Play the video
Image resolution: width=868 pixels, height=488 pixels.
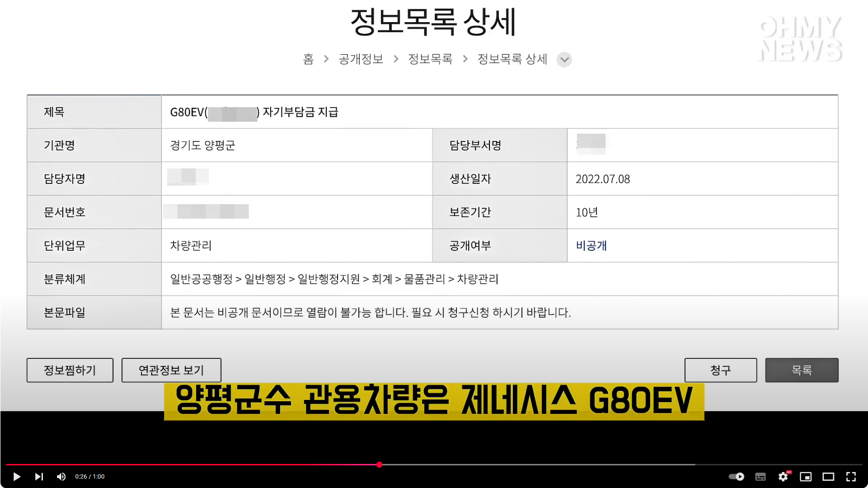17,476
